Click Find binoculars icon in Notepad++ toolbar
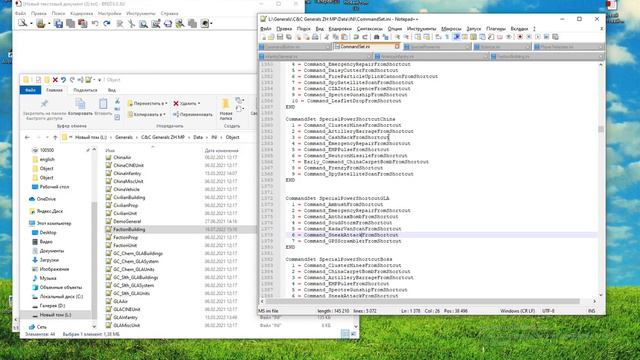640x360 pixels. click(x=376, y=37)
